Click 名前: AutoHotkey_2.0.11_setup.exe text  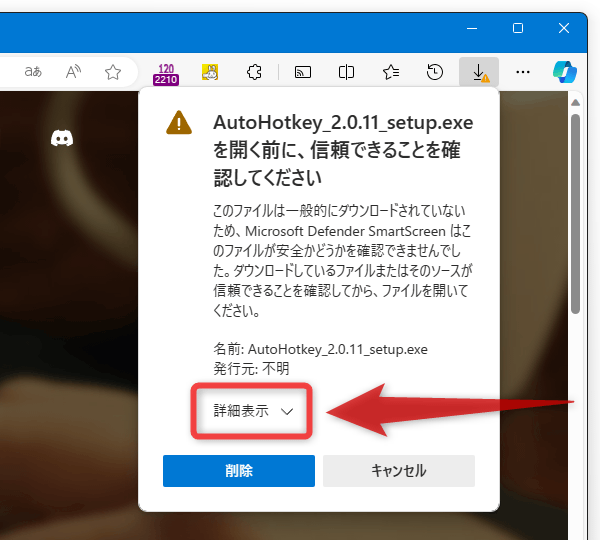click(x=320, y=349)
